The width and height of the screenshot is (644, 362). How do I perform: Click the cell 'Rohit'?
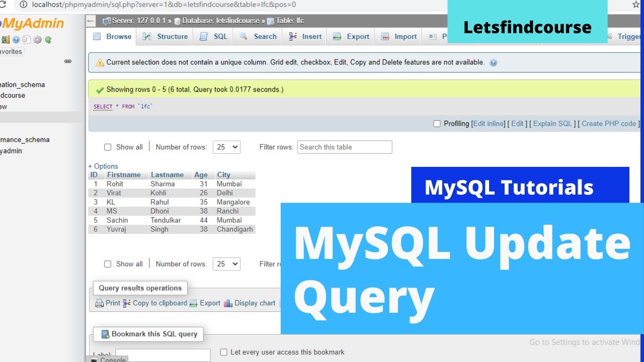(x=115, y=184)
